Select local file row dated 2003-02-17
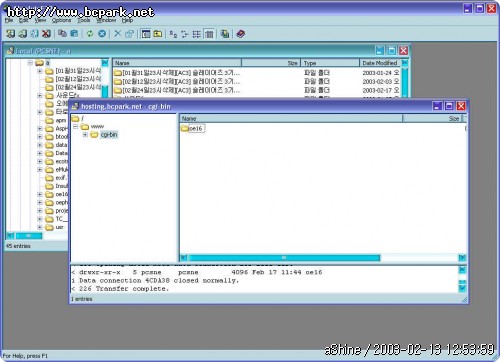Viewport: 500px width, 362px height. pos(256,90)
